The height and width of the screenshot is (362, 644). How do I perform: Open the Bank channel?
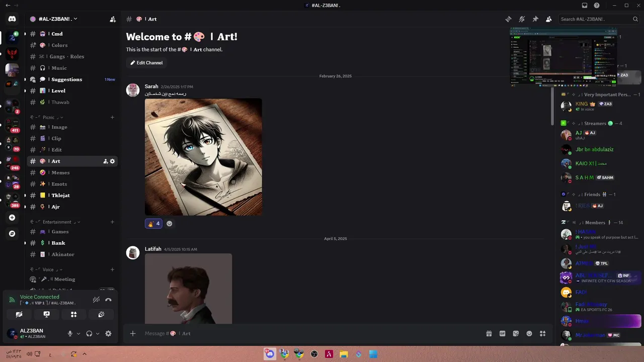click(72, 243)
